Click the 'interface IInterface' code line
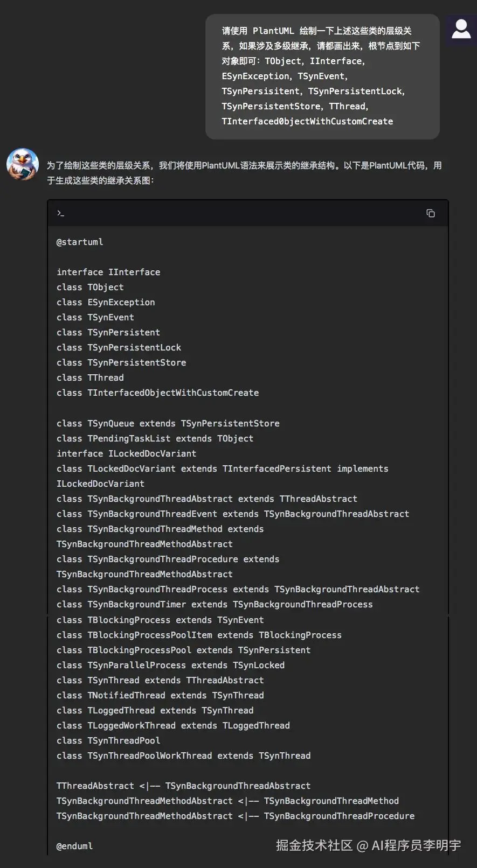477x868 pixels. click(x=108, y=272)
